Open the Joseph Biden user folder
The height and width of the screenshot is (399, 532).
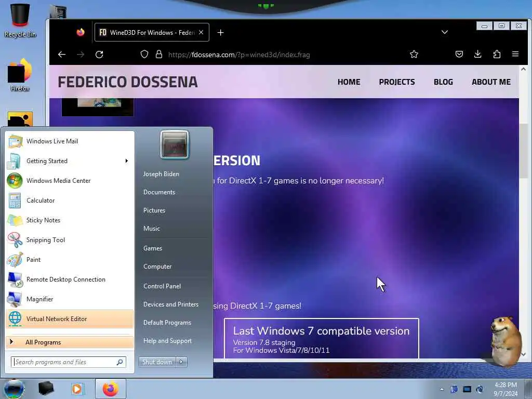161,174
